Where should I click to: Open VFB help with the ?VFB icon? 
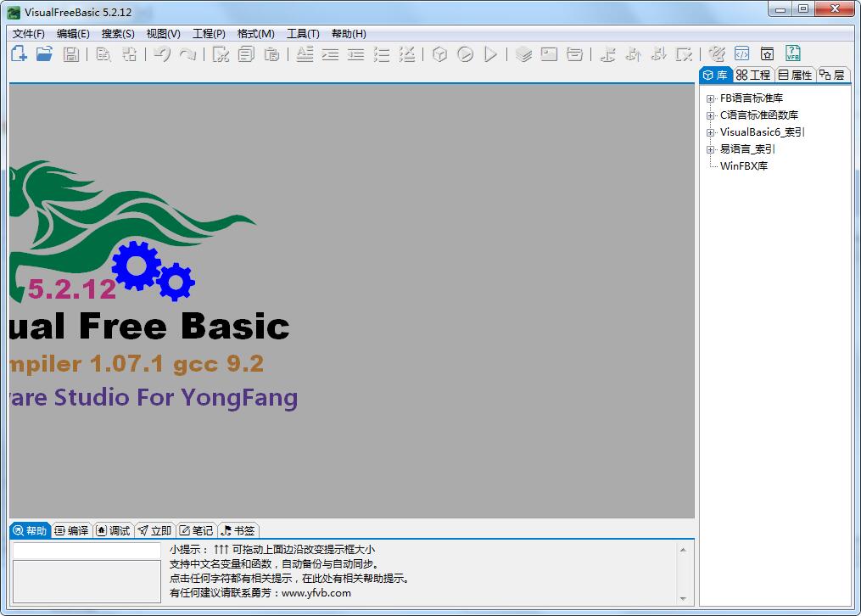coord(791,53)
